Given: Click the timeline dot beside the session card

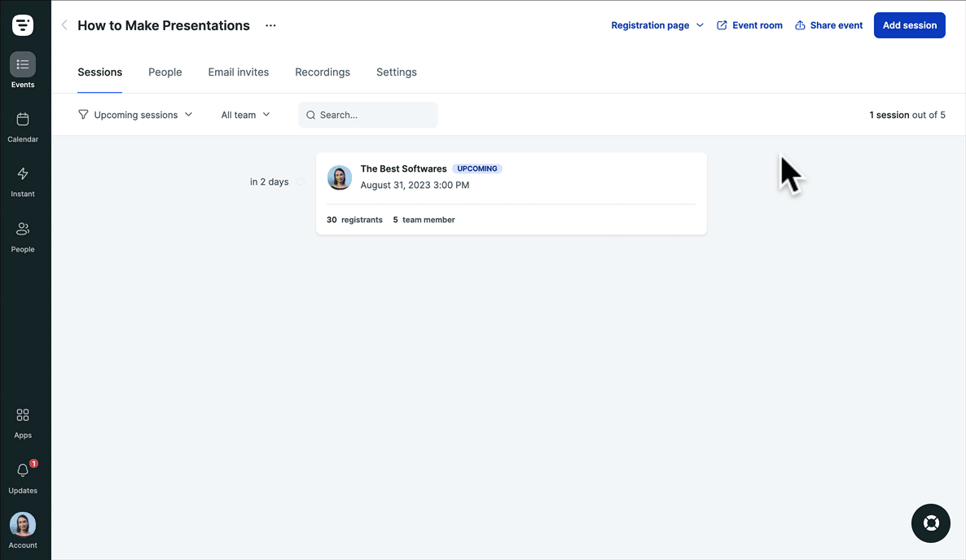Looking at the screenshot, I should pyautogui.click(x=301, y=182).
